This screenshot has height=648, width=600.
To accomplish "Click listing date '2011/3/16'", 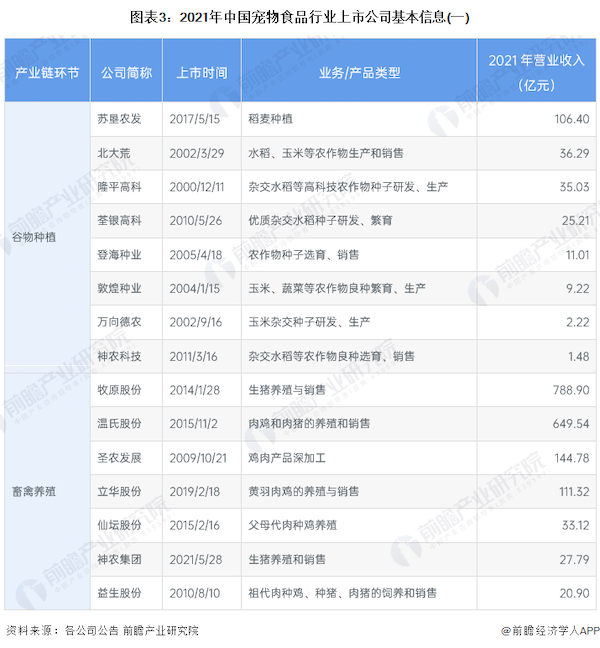I will [193, 356].
